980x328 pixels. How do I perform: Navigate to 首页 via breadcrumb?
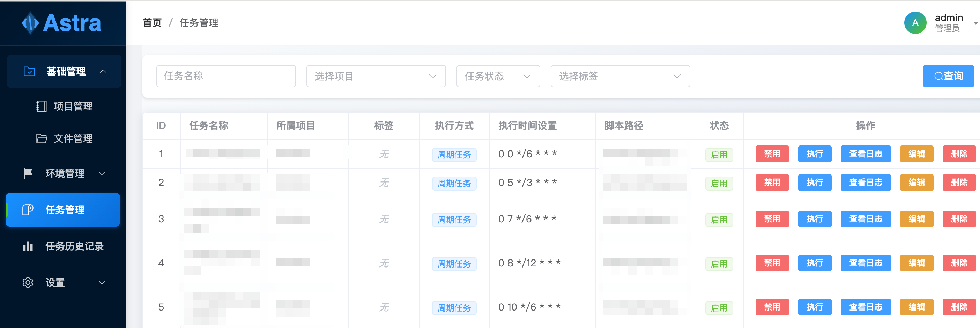(151, 23)
